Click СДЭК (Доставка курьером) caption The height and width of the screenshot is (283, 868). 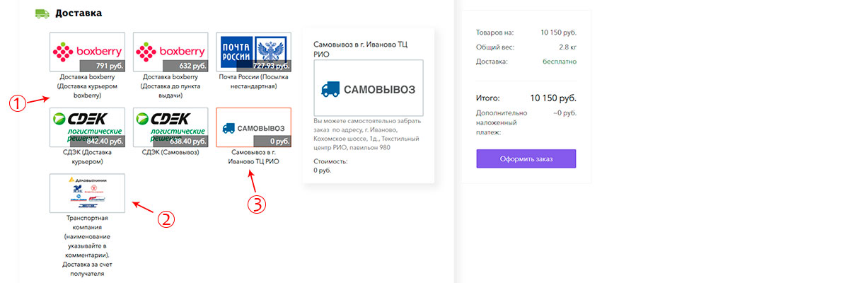88,156
